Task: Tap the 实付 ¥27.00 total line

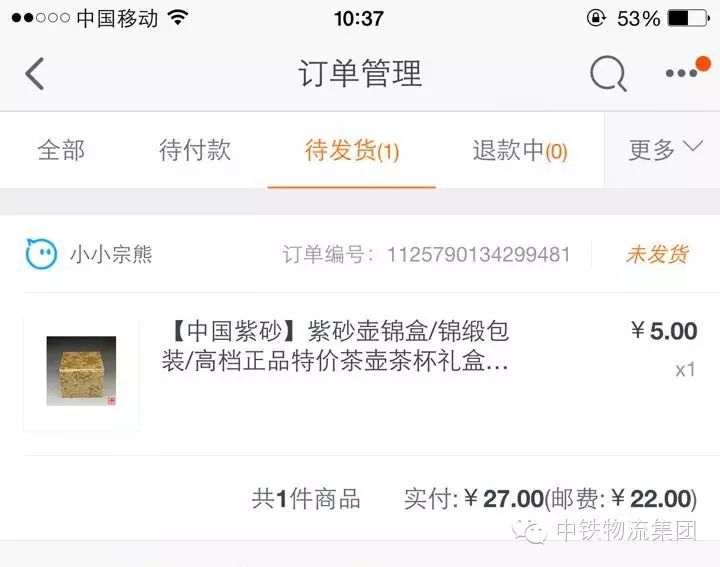Action: pos(550,499)
